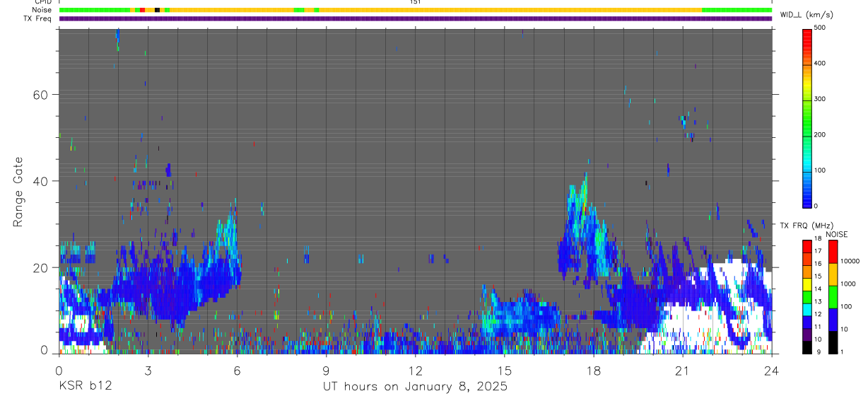Click the 400 label on WID color bar

tap(820, 64)
